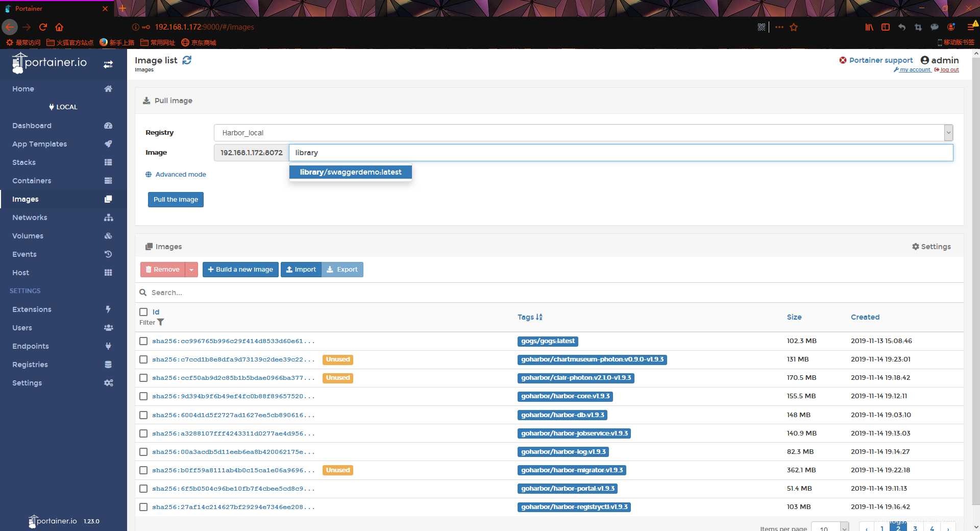Sort the table by Created column
Image resolution: width=980 pixels, height=531 pixels.
tap(865, 317)
